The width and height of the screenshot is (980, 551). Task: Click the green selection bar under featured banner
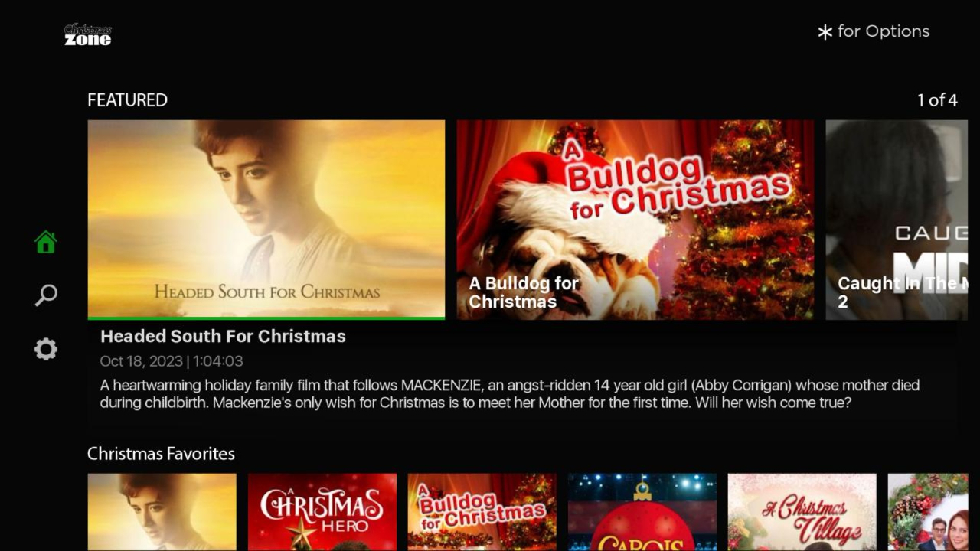(x=266, y=318)
